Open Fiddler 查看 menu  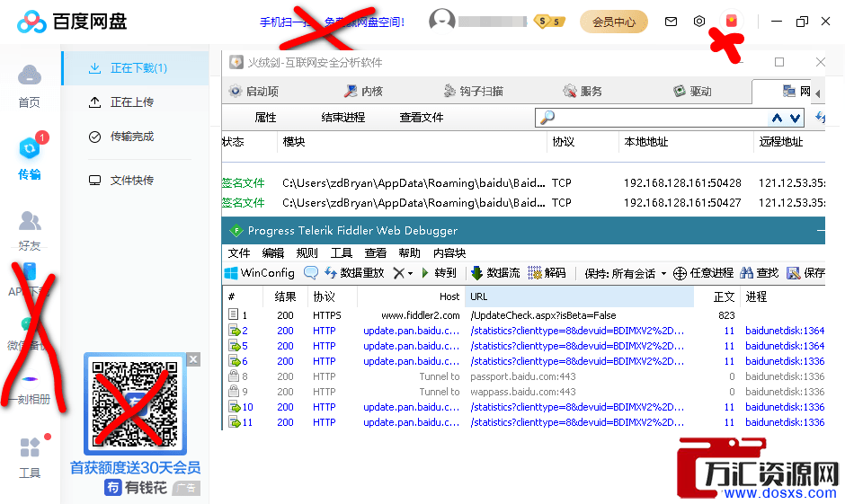pyautogui.click(x=376, y=253)
